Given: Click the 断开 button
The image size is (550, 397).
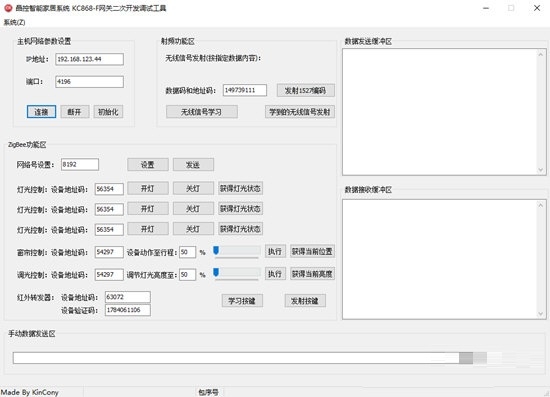Looking at the screenshot, I should click(75, 112).
